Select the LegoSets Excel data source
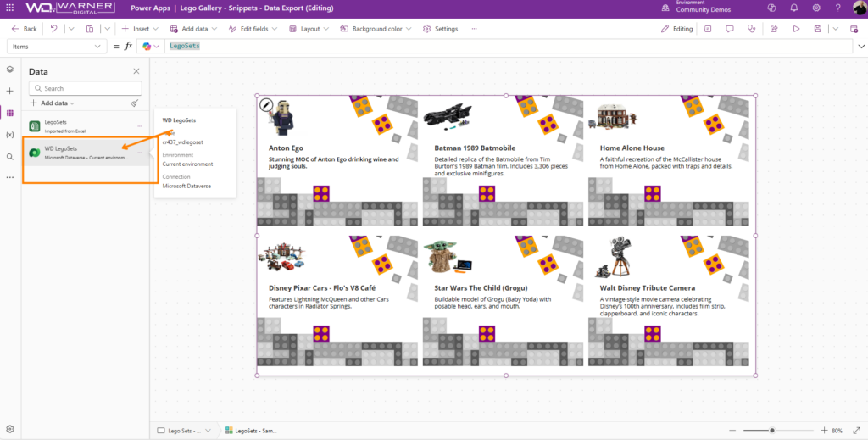 [x=86, y=126]
